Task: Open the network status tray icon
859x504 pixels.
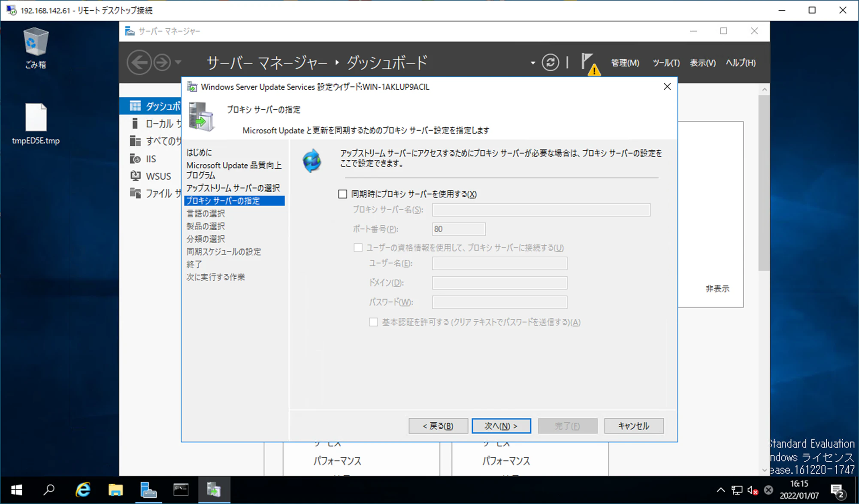Action: 737,490
